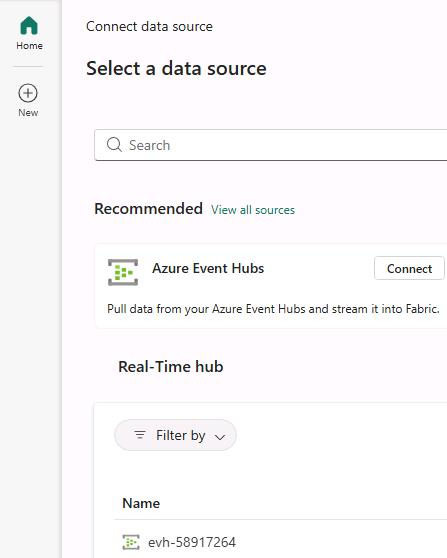Click the Connect data source dialog title
The width and height of the screenshot is (447, 558).
point(149,26)
